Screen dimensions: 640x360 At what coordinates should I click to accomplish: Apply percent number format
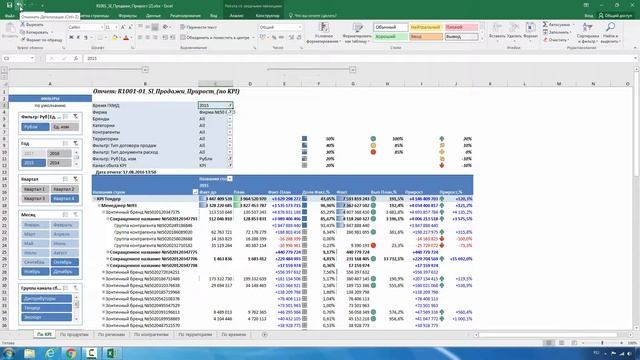[x=274, y=38]
